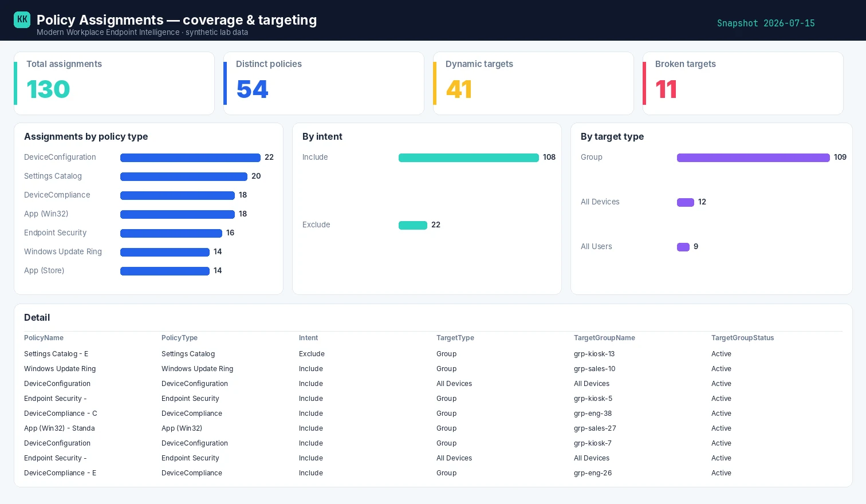Click the All Users target type bar
The image size is (866, 504).
pyautogui.click(x=683, y=247)
